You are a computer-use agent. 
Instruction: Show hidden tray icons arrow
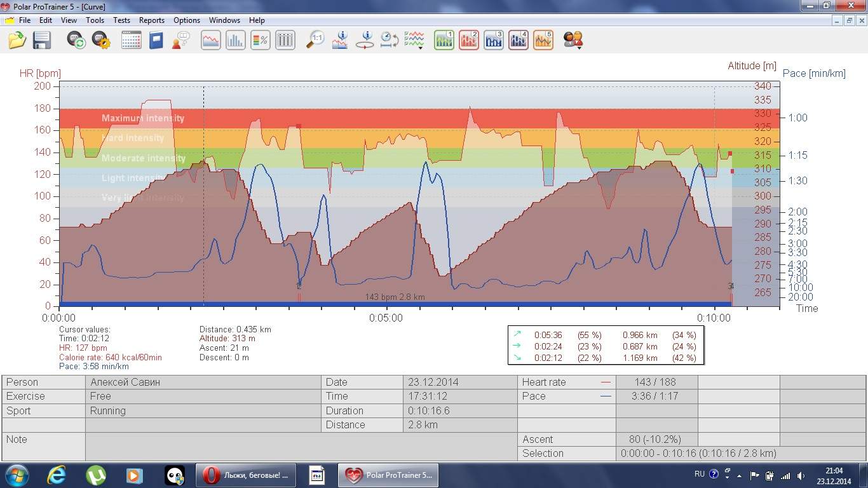click(739, 475)
